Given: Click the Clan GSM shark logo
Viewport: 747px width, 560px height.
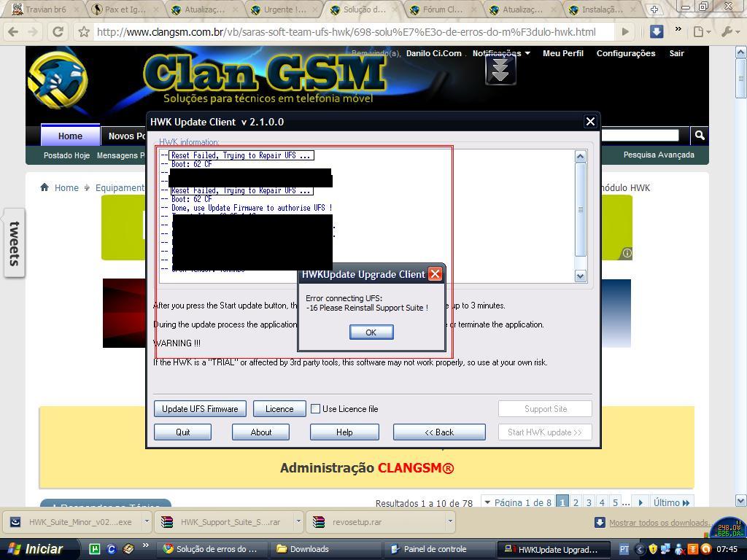Looking at the screenshot, I should coord(58,79).
